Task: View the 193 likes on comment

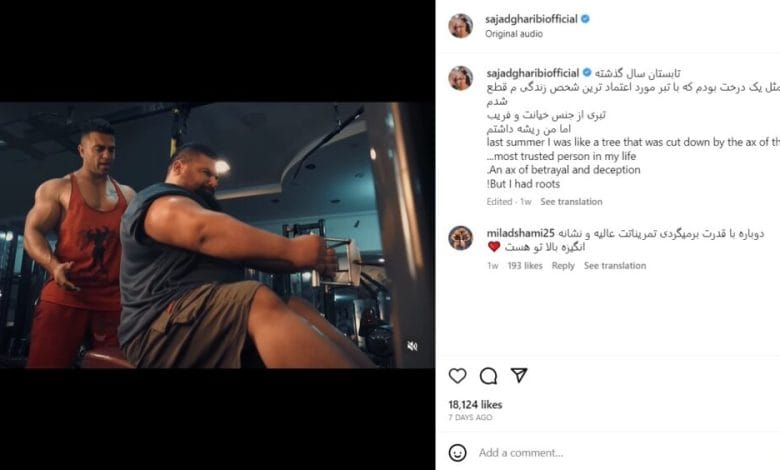Action: (x=525, y=266)
